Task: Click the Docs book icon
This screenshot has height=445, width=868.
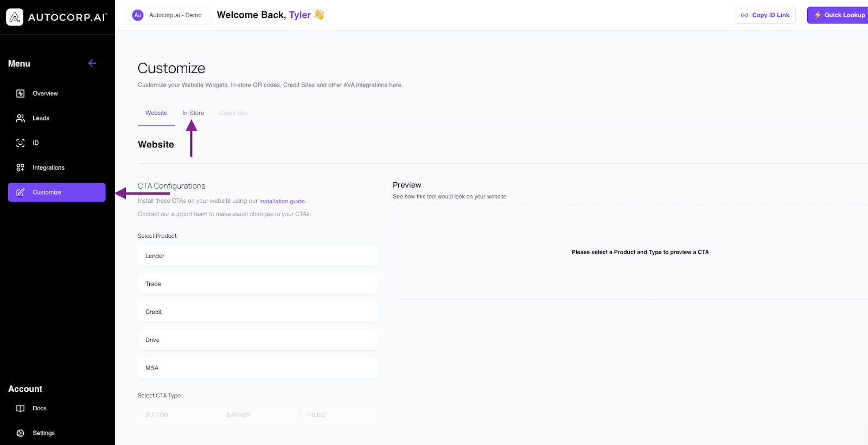Action: [21, 409]
